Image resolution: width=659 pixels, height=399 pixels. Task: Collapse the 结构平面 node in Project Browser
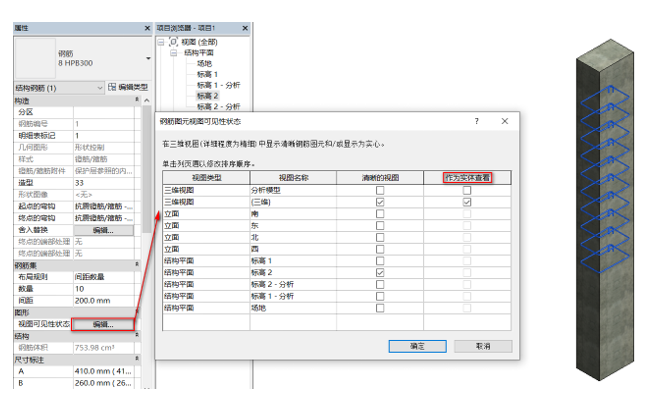tap(174, 53)
